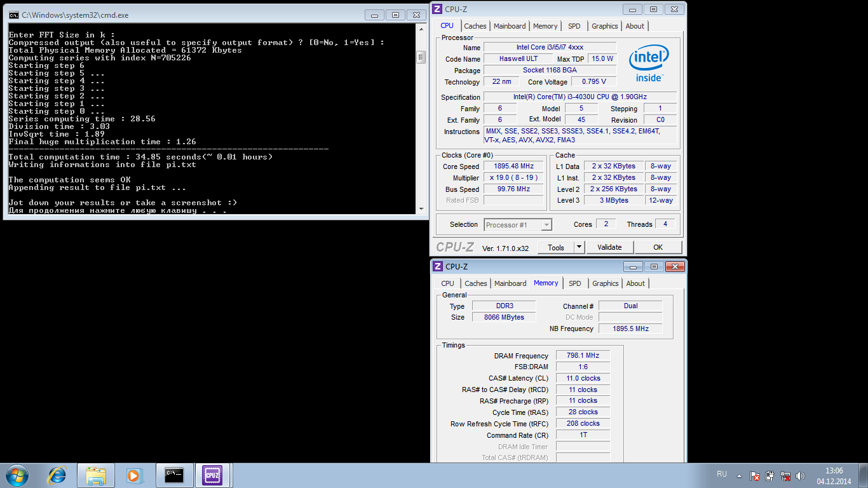
Task: Launch Internet Explorer from the taskbar
Action: pyautogui.click(x=57, y=475)
